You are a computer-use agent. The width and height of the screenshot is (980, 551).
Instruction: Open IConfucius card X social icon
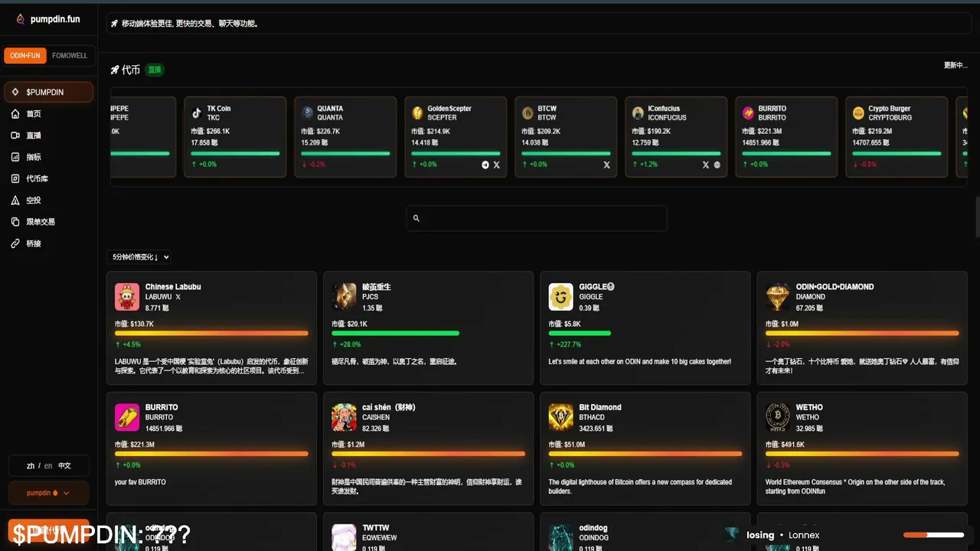[706, 165]
